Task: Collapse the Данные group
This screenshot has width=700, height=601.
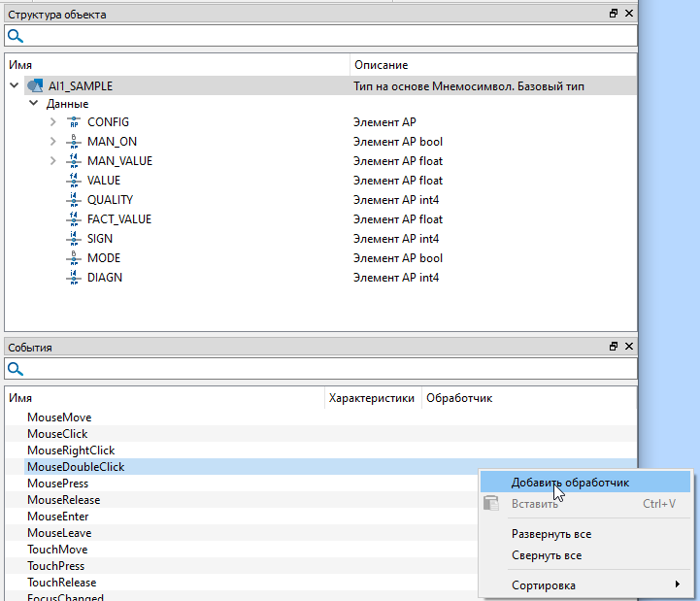Action: click(33, 104)
